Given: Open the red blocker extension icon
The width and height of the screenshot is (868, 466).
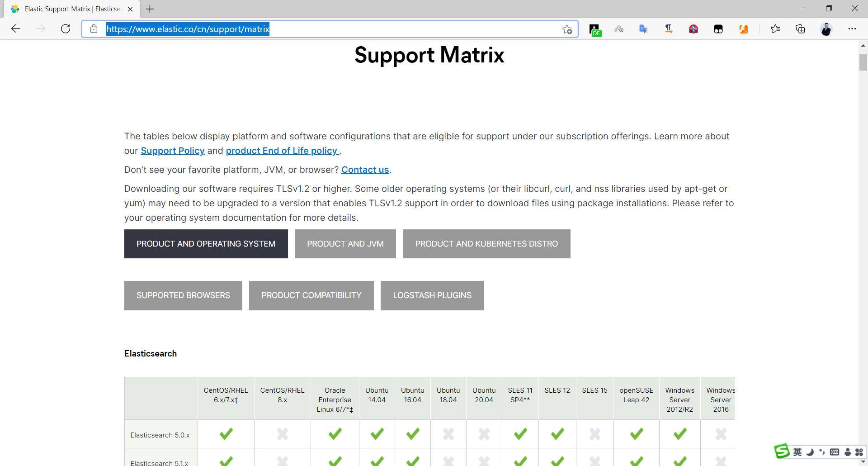Looking at the screenshot, I should point(693,29).
